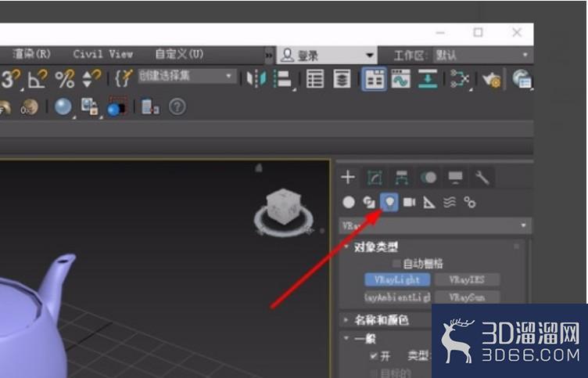Image resolution: width=588 pixels, height=378 pixels.
Task: Click the VRayAmbientLight button
Action: coord(397,297)
